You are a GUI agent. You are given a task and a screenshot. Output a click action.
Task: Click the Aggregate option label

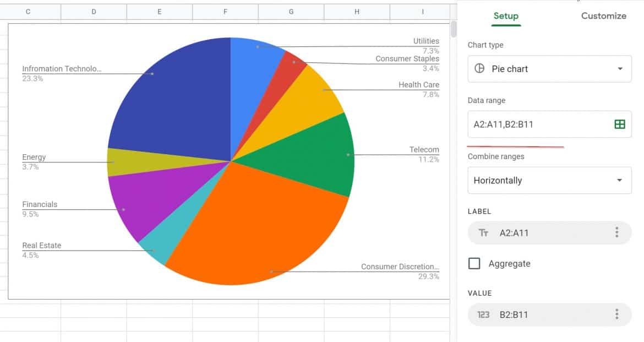[x=509, y=263]
